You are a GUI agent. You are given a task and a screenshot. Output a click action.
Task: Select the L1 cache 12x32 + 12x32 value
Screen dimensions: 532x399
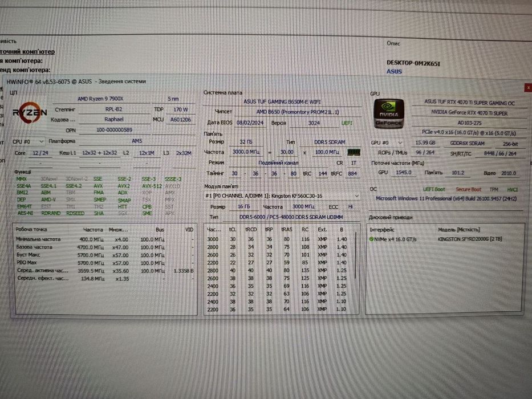[100, 153]
